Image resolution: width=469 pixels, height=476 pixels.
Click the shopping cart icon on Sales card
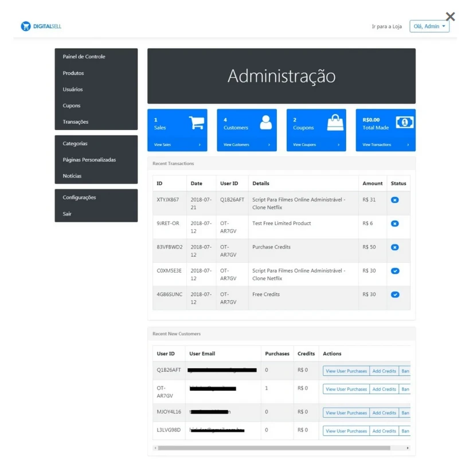[196, 123]
